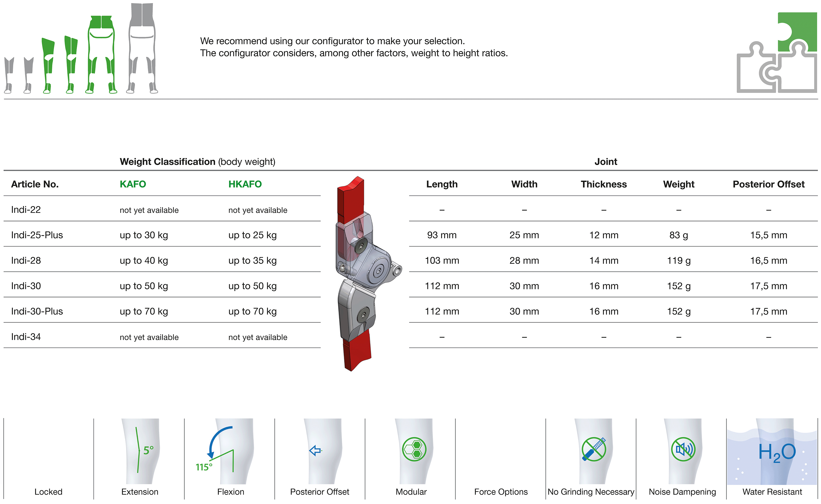Click the Force Options label

[501, 492]
